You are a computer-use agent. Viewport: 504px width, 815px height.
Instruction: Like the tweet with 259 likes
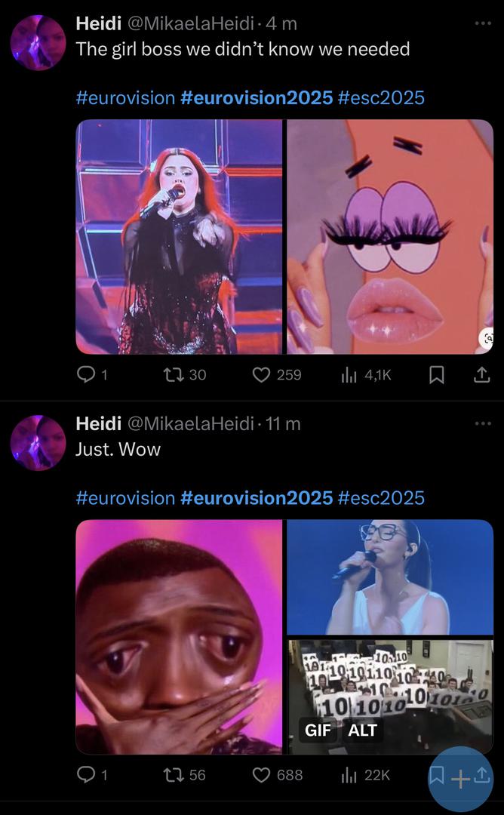tap(262, 374)
